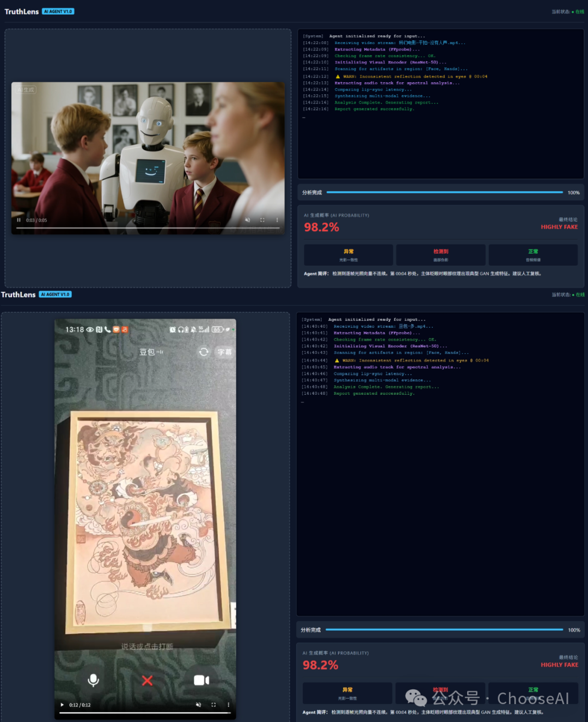Click the 14:22:16 Report generated successfully log line
The height and width of the screenshot is (722, 588).
[x=359, y=109]
